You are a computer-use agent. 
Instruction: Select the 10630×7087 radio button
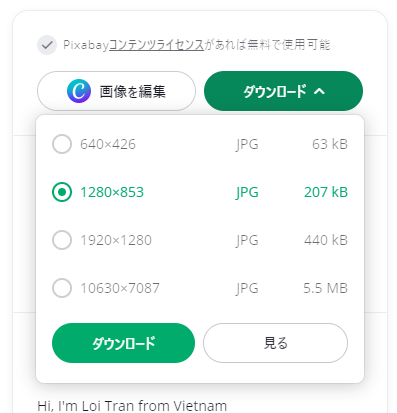pos(62,288)
